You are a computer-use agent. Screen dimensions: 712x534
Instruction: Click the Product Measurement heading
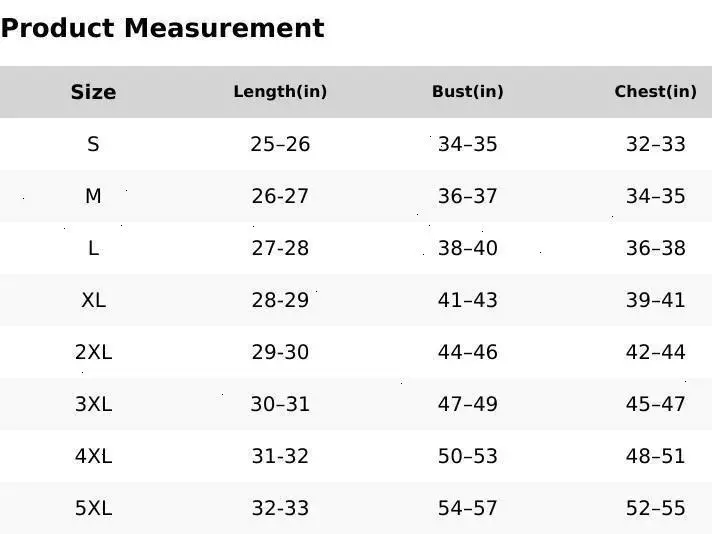tap(162, 28)
